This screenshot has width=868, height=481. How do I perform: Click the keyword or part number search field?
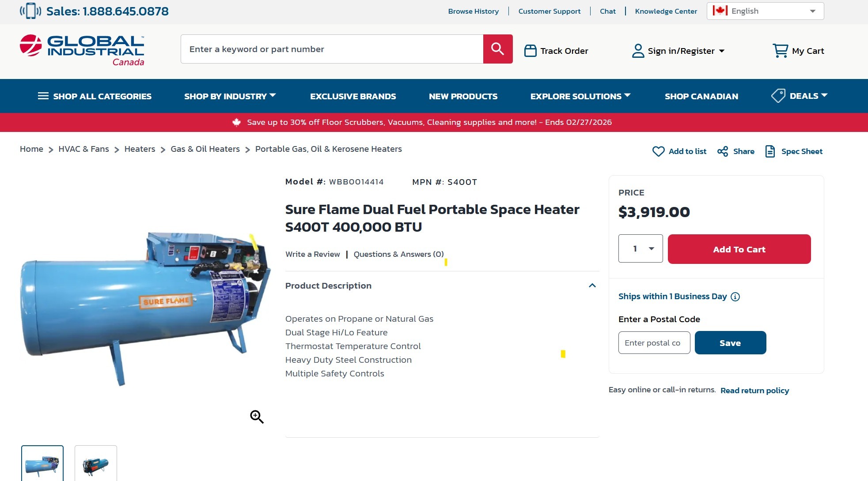[332, 49]
